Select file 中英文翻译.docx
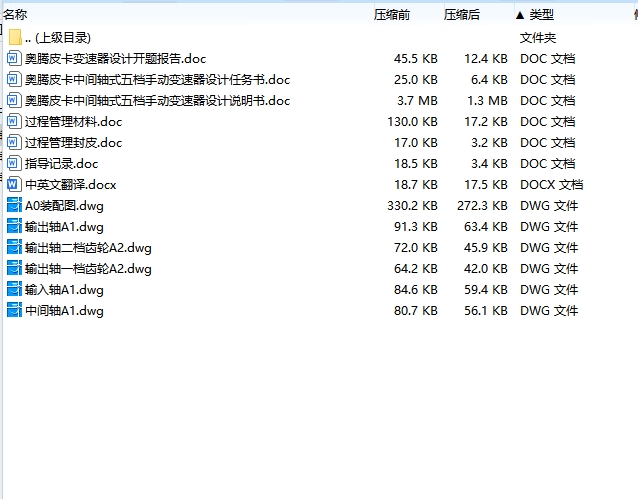Screen dimensions: 638x499 point(71,185)
